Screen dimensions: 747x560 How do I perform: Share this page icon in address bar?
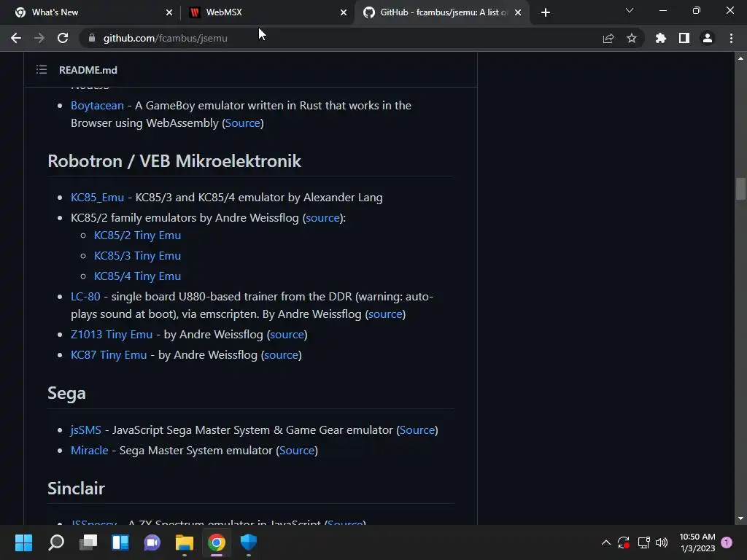tap(608, 38)
